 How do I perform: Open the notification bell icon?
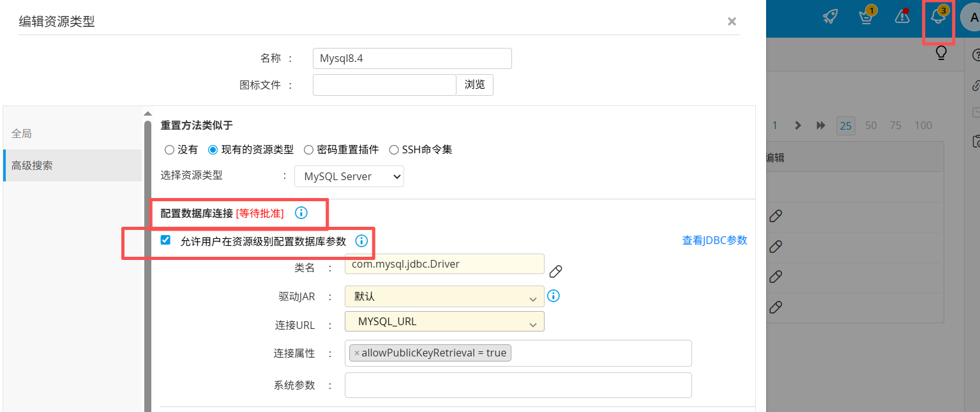click(x=938, y=17)
